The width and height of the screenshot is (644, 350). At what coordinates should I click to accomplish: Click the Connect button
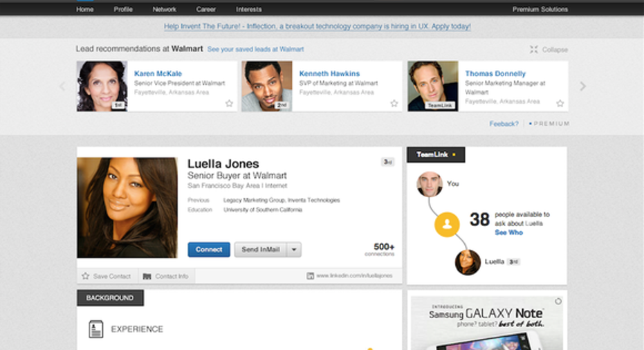tap(209, 249)
